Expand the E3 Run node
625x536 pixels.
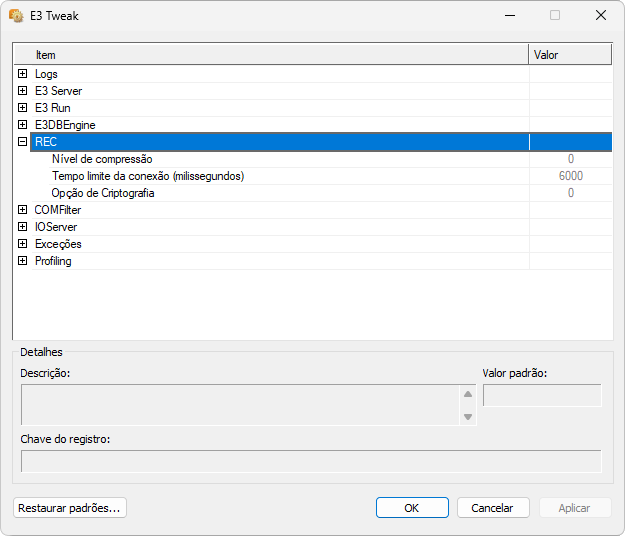tap(22, 108)
